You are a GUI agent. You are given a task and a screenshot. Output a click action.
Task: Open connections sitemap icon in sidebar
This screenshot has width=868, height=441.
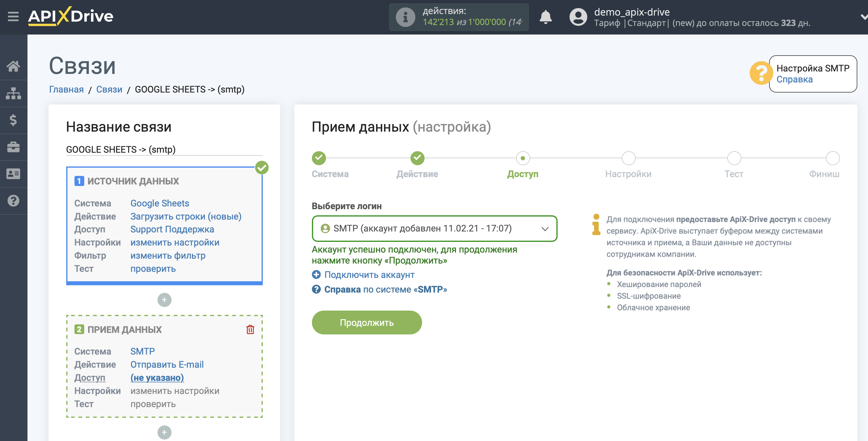point(13,93)
